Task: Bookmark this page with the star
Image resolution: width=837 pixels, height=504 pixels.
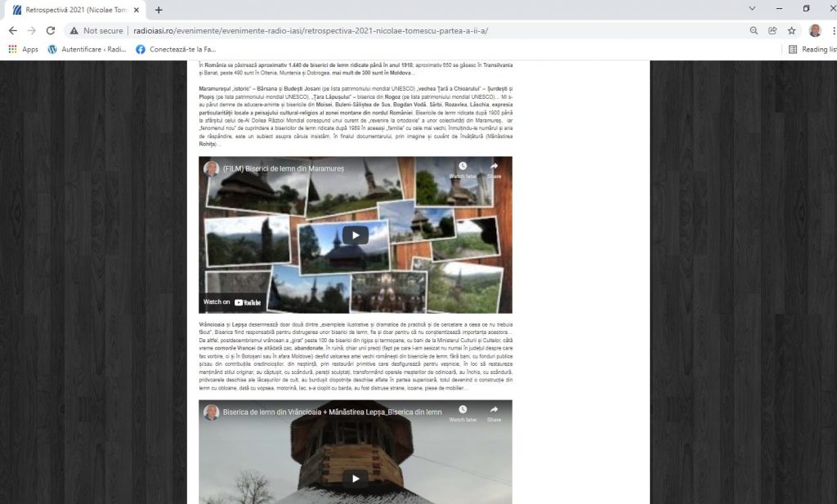Action: point(791,30)
